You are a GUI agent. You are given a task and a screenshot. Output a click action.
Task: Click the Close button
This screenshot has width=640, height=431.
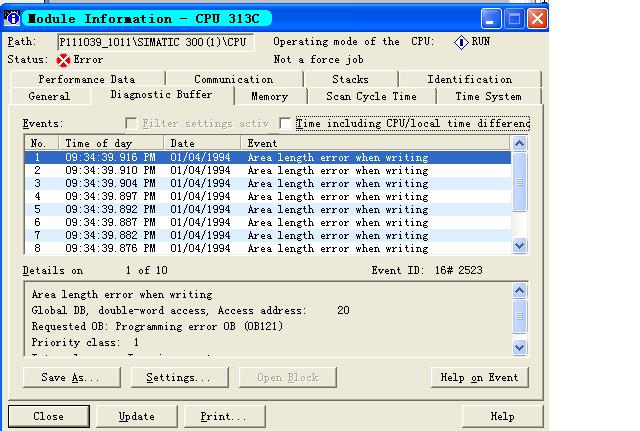(49, 416)
